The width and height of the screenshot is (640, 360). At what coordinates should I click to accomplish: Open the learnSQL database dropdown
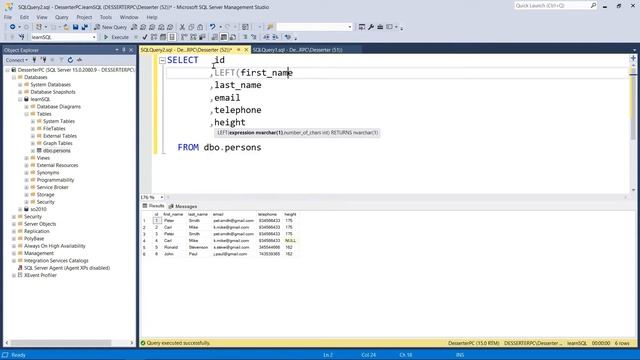click(94, 37)
